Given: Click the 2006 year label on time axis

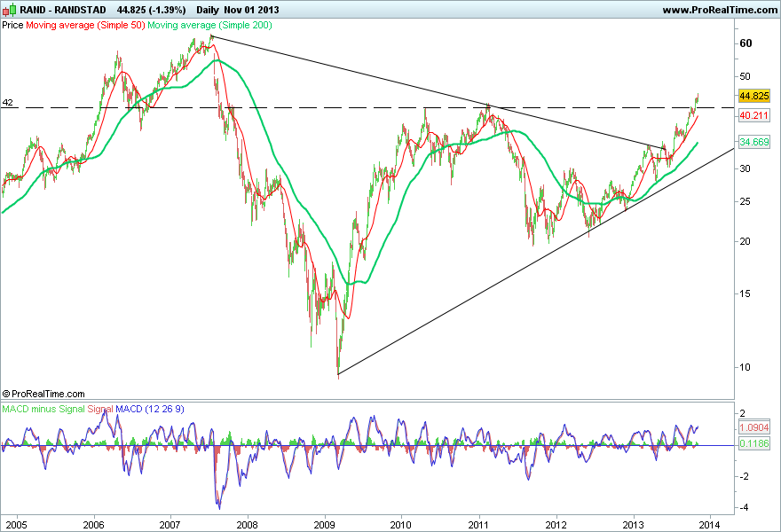Looking at the screenshot, I should [x=94, y=525].
